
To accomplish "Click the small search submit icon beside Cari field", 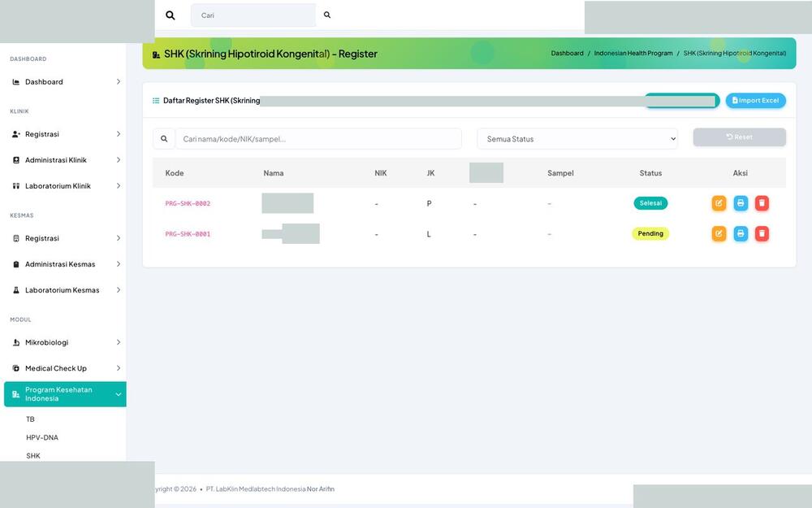I will [x=327, y=15].
